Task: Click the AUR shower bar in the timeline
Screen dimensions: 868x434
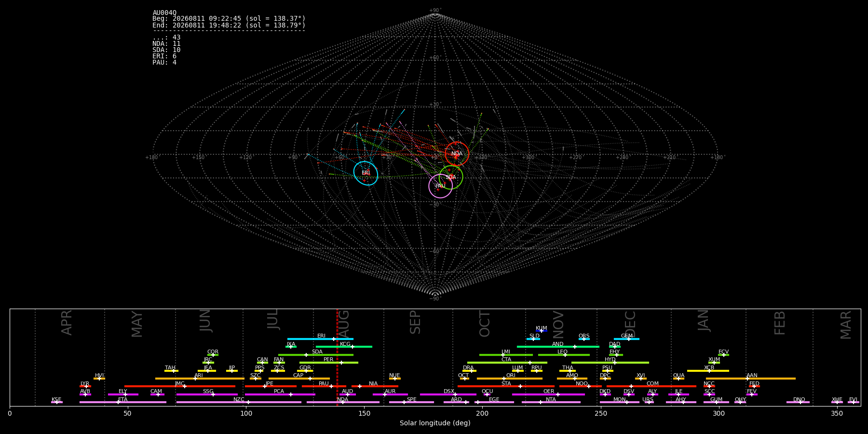Action: (390, 394)
